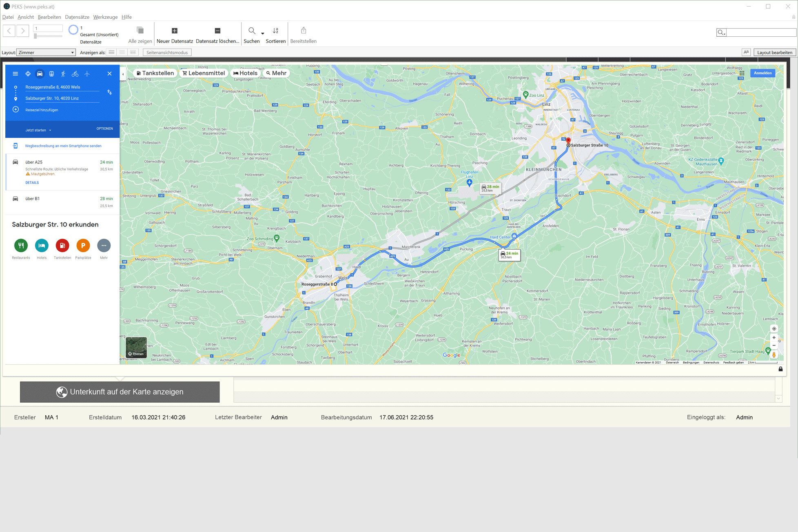Click the record navigation slider

coord(36,36)
